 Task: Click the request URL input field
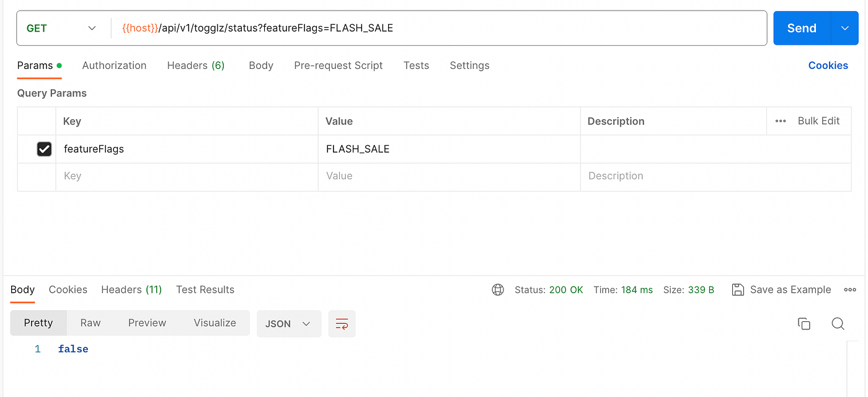coord(439,28)
